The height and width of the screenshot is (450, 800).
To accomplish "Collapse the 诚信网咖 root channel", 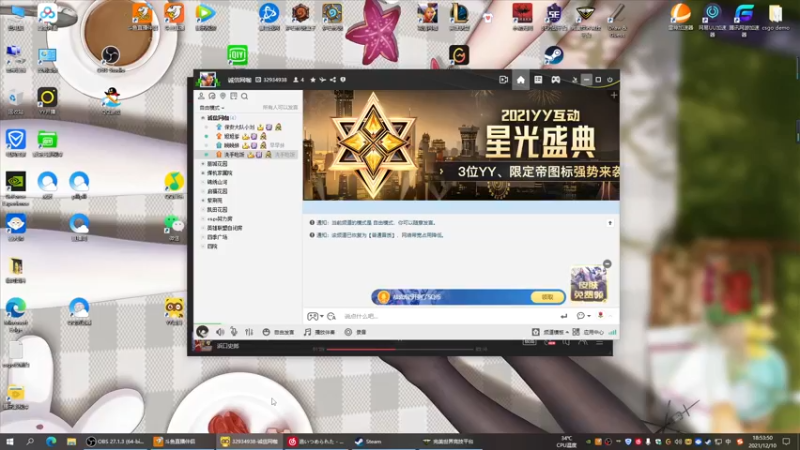I will pos(203,118).
